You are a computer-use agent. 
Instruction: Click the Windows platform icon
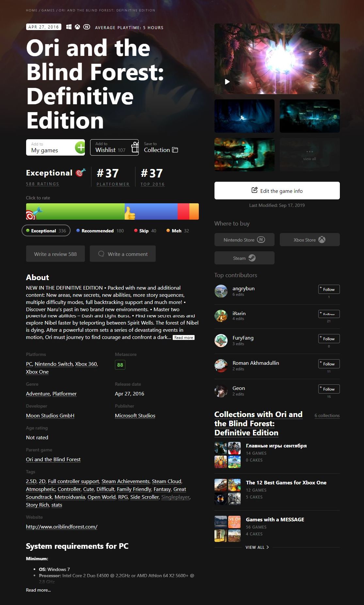(69, 27)
